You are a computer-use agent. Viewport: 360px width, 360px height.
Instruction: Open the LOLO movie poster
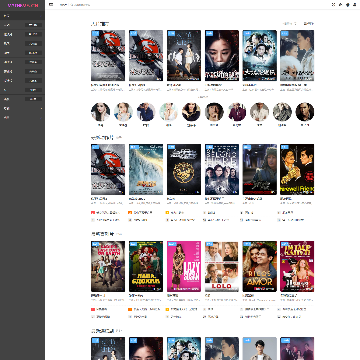tap(222, 266)
